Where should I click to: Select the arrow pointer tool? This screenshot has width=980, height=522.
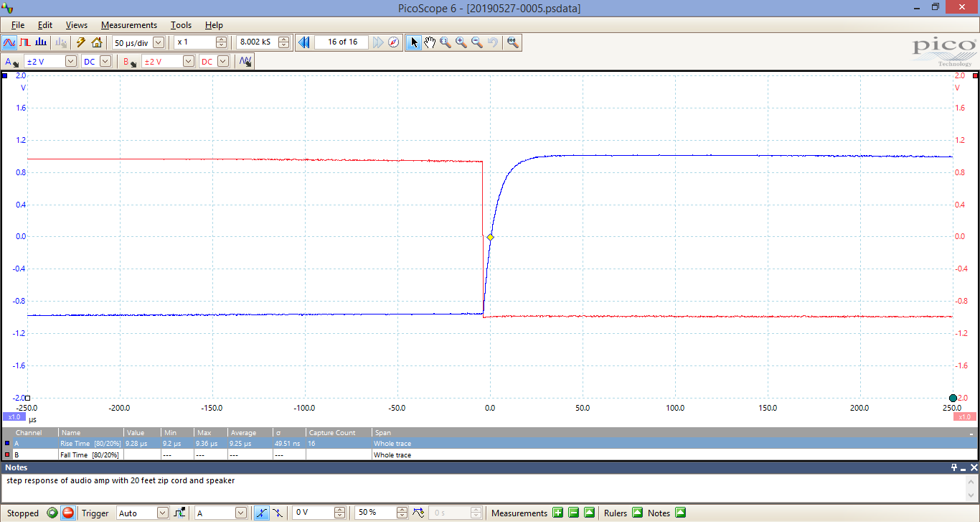coord(414,42)
